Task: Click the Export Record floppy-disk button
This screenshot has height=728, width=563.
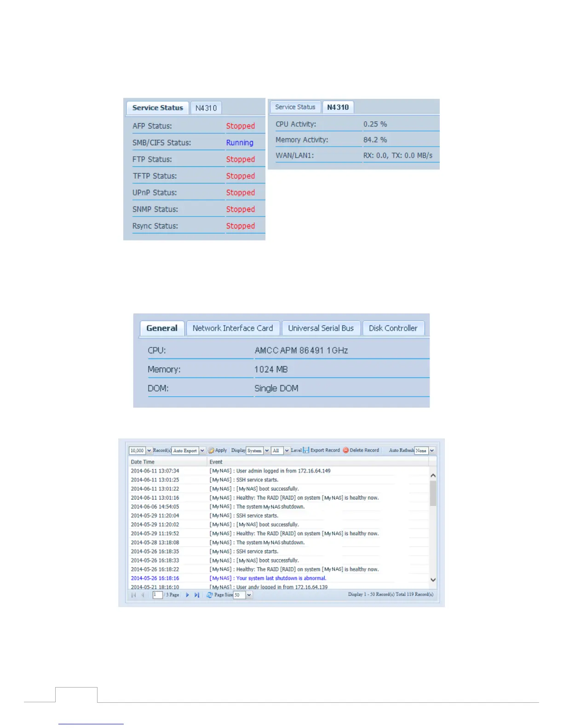Action: (322, 450)
